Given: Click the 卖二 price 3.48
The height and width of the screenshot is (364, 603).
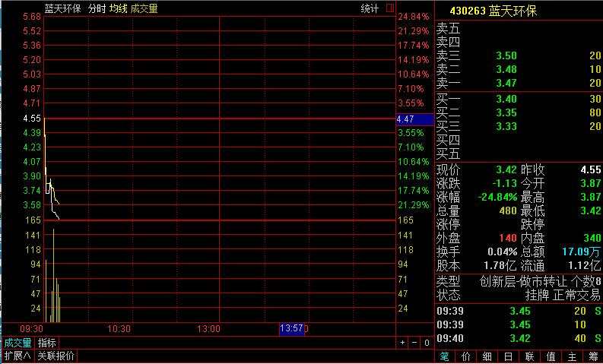Looking at the screenshot, I should [x=506, y=70].
